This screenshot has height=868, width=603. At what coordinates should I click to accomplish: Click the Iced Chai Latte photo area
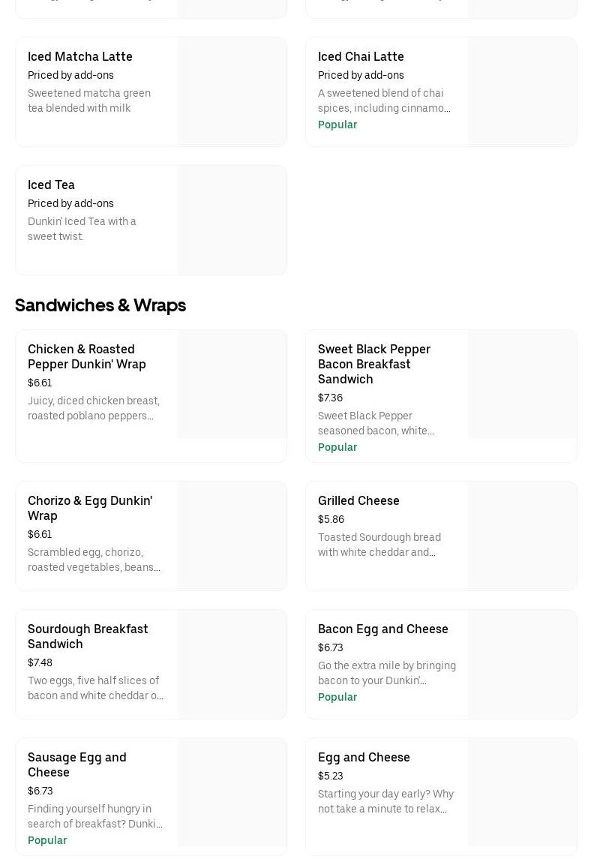[x=523, y=92]
